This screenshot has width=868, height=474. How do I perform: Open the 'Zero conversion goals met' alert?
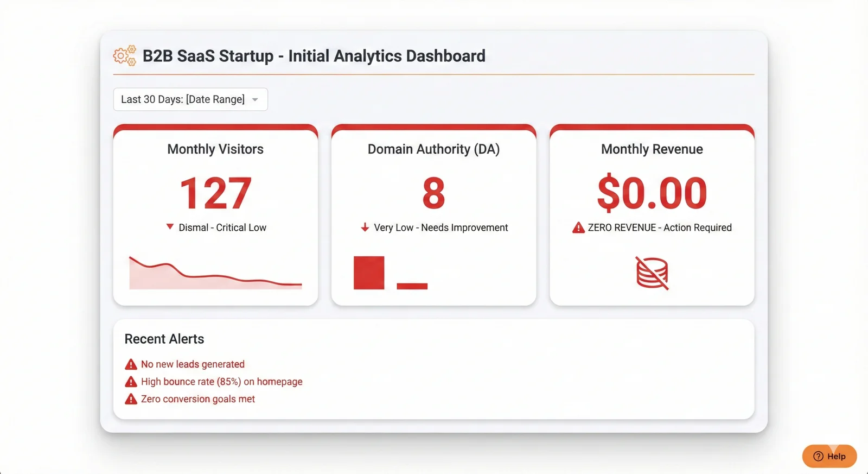pos(197,399)
